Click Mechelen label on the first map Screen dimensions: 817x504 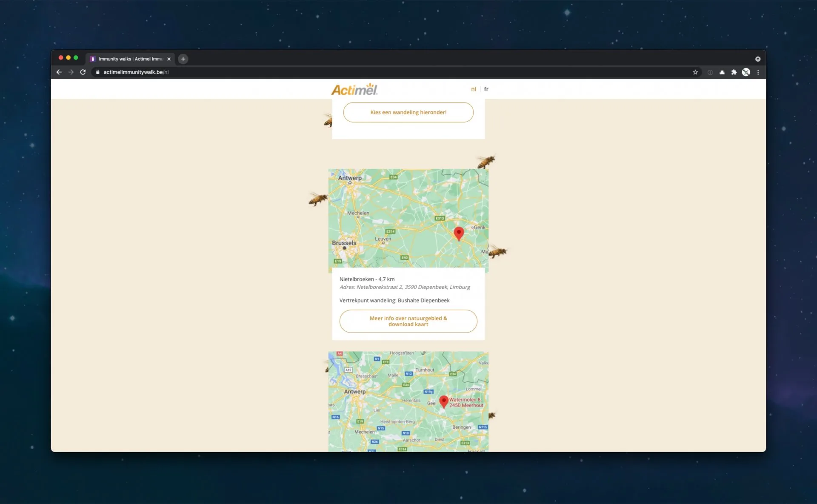(358, 213)
